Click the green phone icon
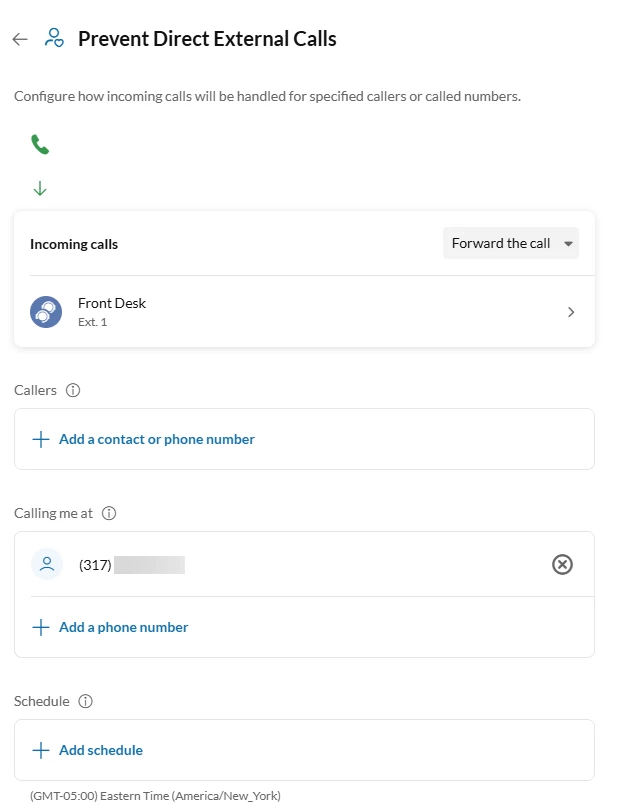The image size is (626, 811). 40,145
